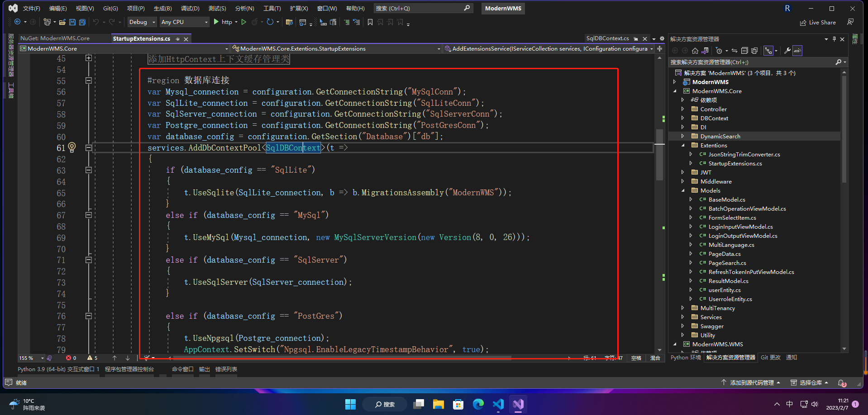The width and height of the screenshot is (868, 415).
Task: Open the 生成(B) menu
Action: (x=162, y=8)
